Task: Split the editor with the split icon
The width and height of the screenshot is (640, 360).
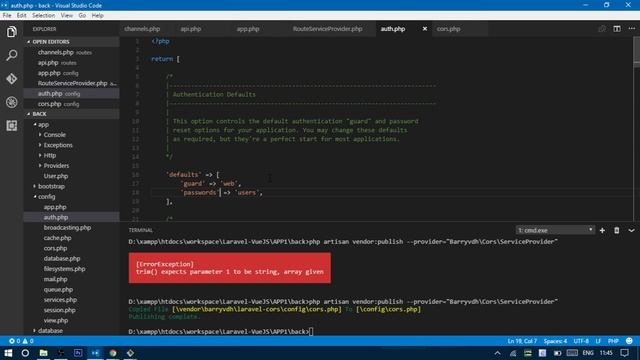Action: [x=617, y=29]
